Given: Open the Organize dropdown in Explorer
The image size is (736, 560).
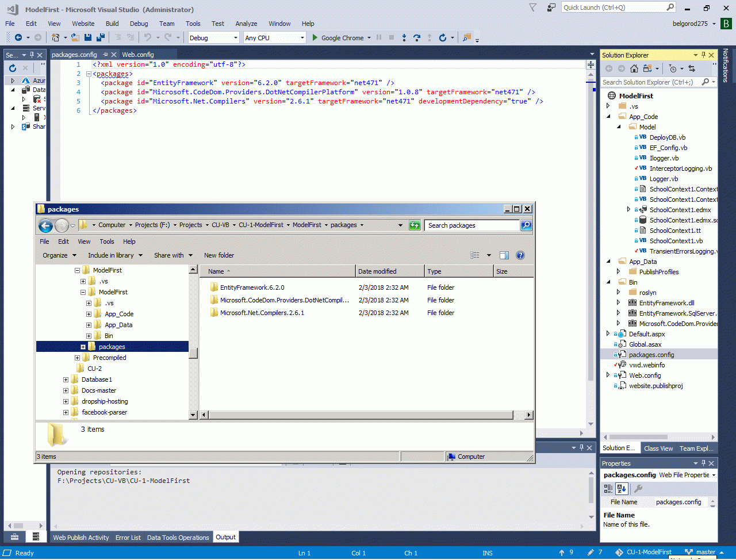Looking at the screenshot, I should tap(59, 255).
